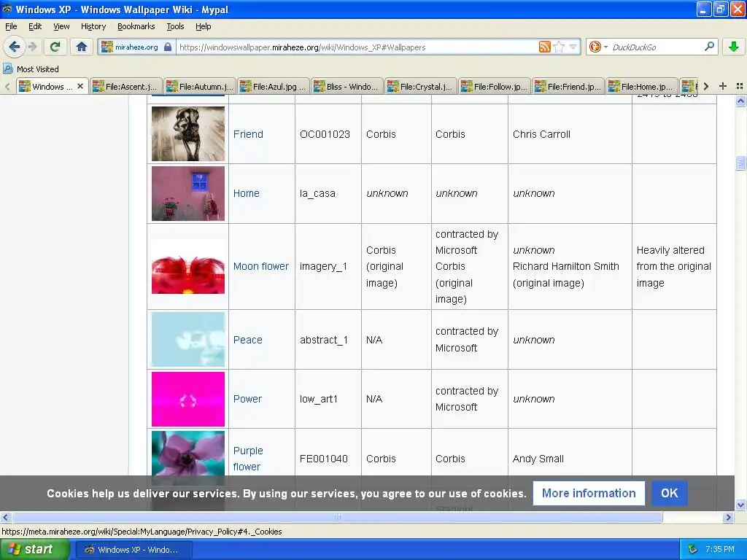Switch to the Bliss tab
The image size is (747, 560).
pyautogui.click(x=347, y=87)
